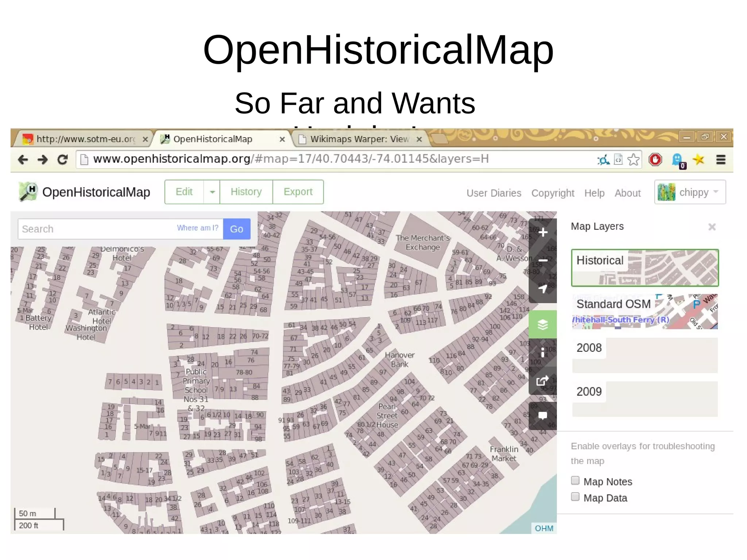Enable the Map Data overlay checkbox

coord(575,497)
